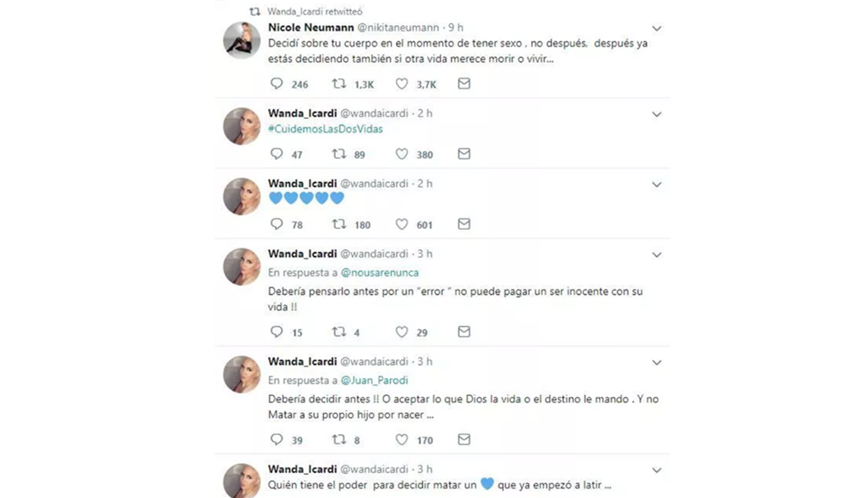Image resolution: width=868 pixels, height=498 pixels.
Task: Like the reply to @Juan_Parodi
Action: [402, 439]
